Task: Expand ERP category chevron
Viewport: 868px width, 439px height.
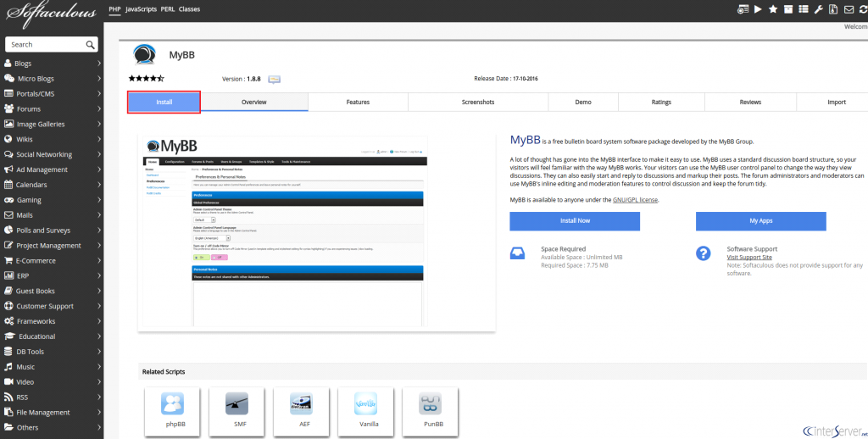Action: pyautogui.click(x=98, y=275)
